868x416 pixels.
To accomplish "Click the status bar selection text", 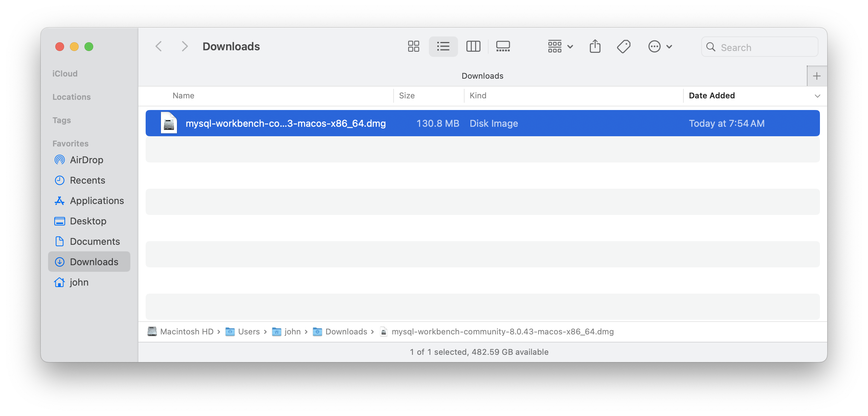I will [x=479, y=352].
